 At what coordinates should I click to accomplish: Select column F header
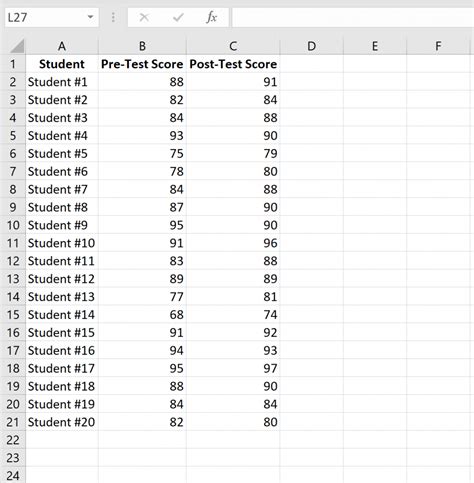pyautogui.click(x=438, y=46)
